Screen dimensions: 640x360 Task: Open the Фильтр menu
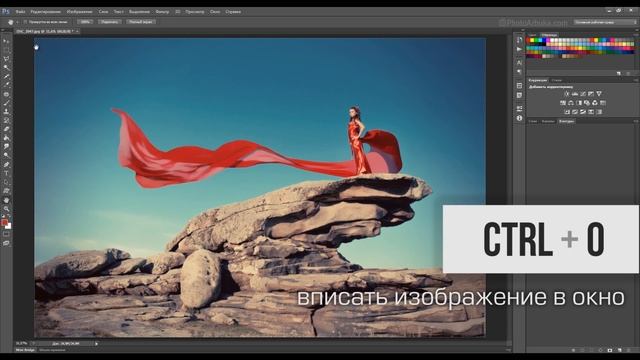tap(162, 12)
